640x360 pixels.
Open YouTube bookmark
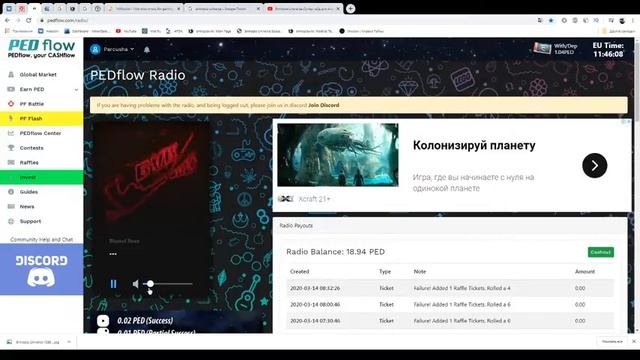pos(126,31)
